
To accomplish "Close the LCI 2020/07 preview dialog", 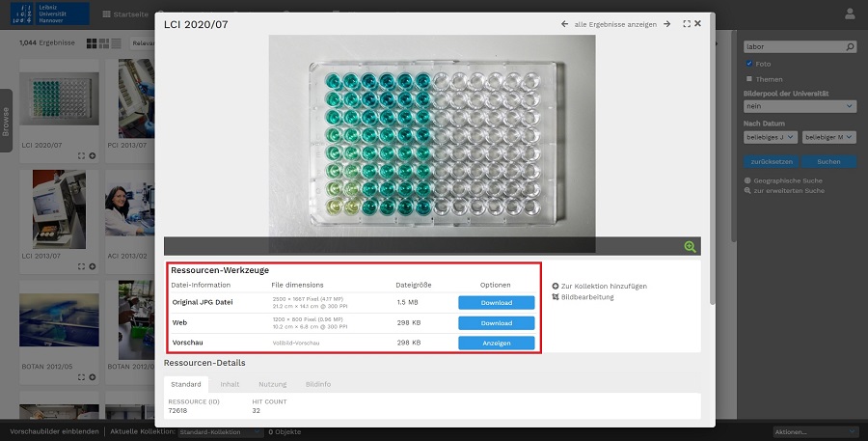I will (x=697, y=23).
